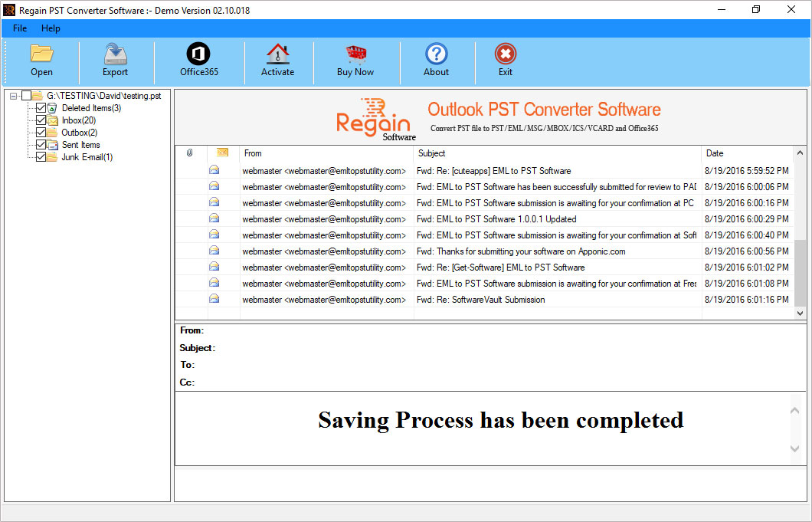Open the About question mark icon
The width and height of the screenshot is (812, 522).
436,54
